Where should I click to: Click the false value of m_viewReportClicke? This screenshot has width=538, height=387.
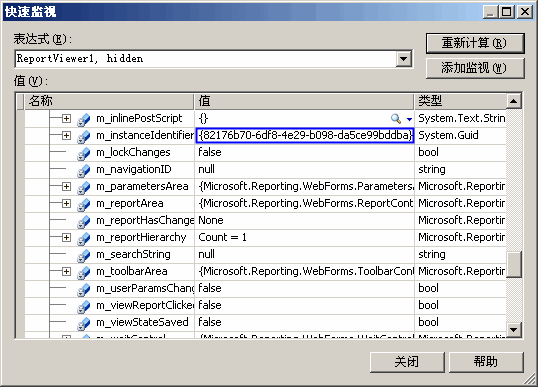(210, 305)
